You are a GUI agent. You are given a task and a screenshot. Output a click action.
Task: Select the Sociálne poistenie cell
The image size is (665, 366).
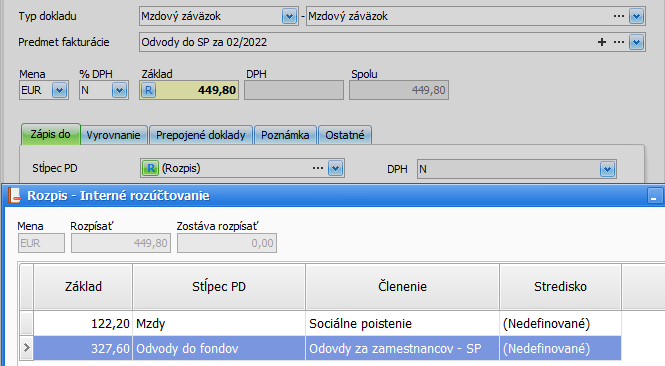[402, 324]
